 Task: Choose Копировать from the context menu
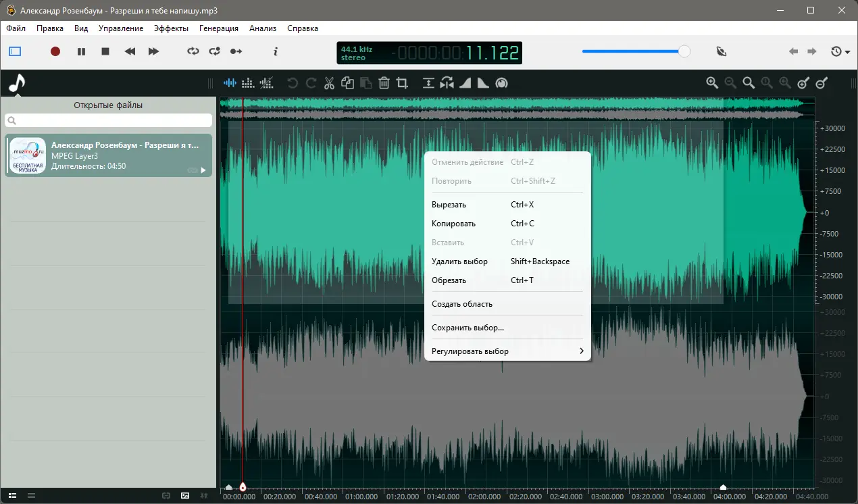(453, 224)
